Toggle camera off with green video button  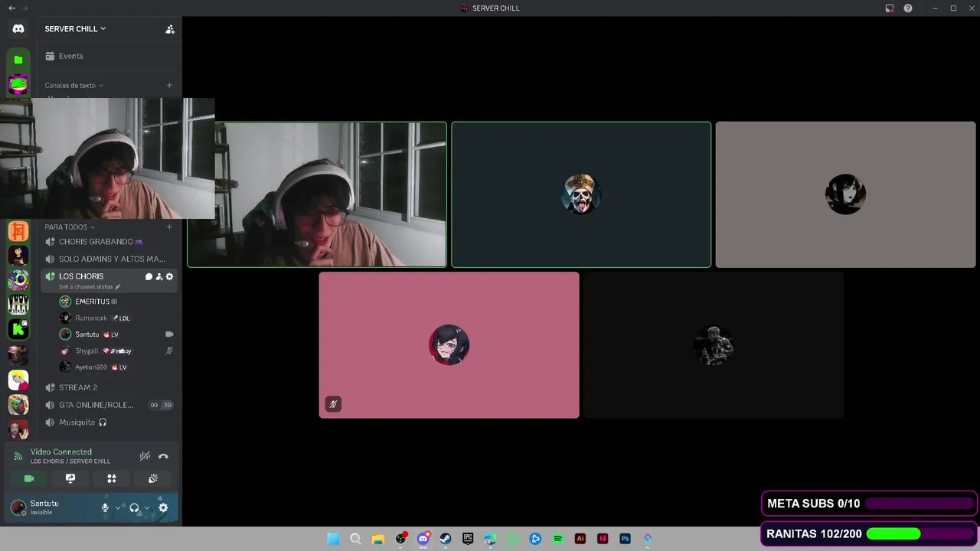(29, 478)
